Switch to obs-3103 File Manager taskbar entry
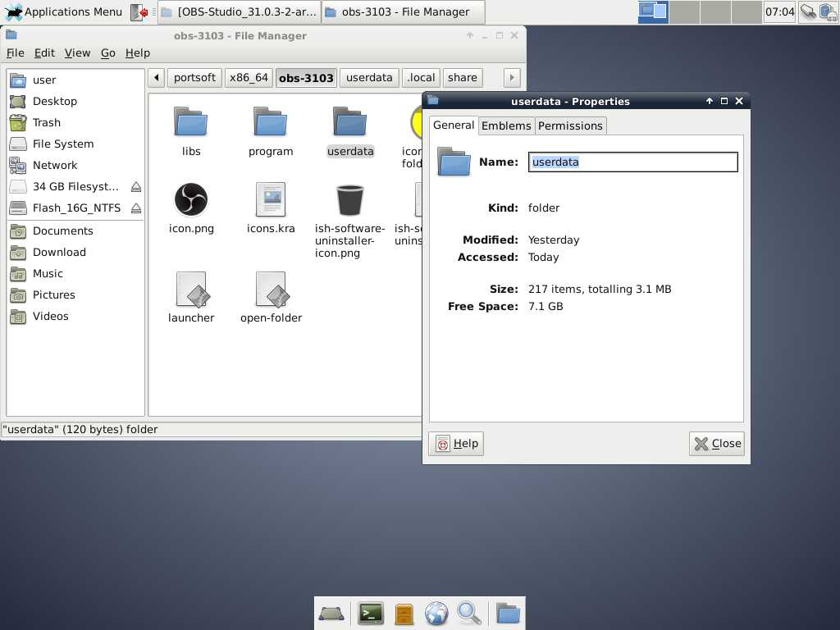The image size is (840, 630). point(404,11)
